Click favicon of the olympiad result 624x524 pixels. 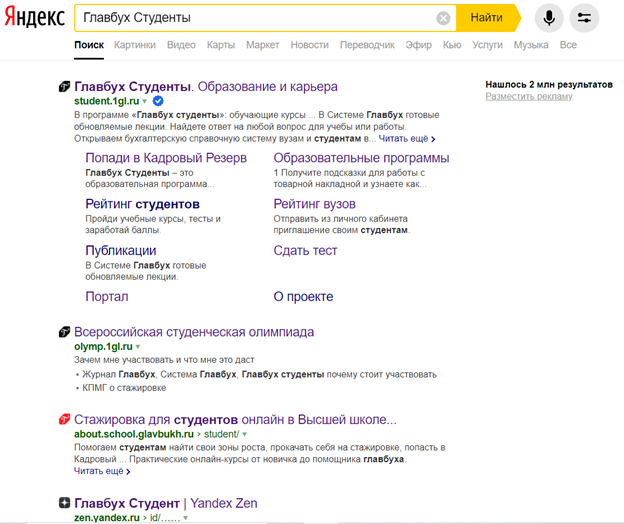pyautogui.click(x=64, y=332)
